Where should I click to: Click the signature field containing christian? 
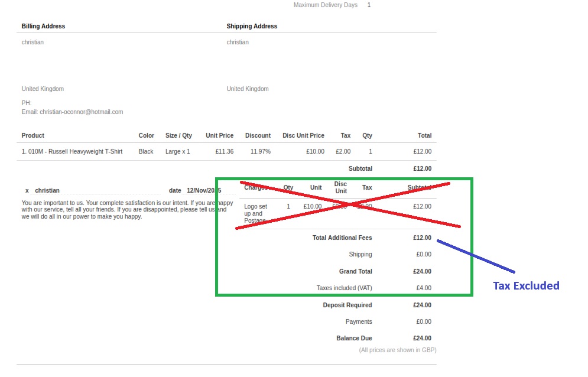coord(96,190)
